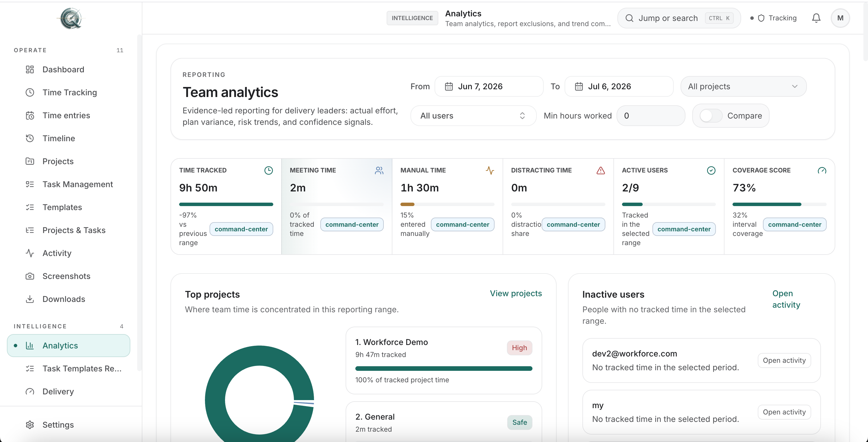The width and height of the screenshot is (868, 442).
Task: Click the Active Users checkmark icon
Action: 711,170
